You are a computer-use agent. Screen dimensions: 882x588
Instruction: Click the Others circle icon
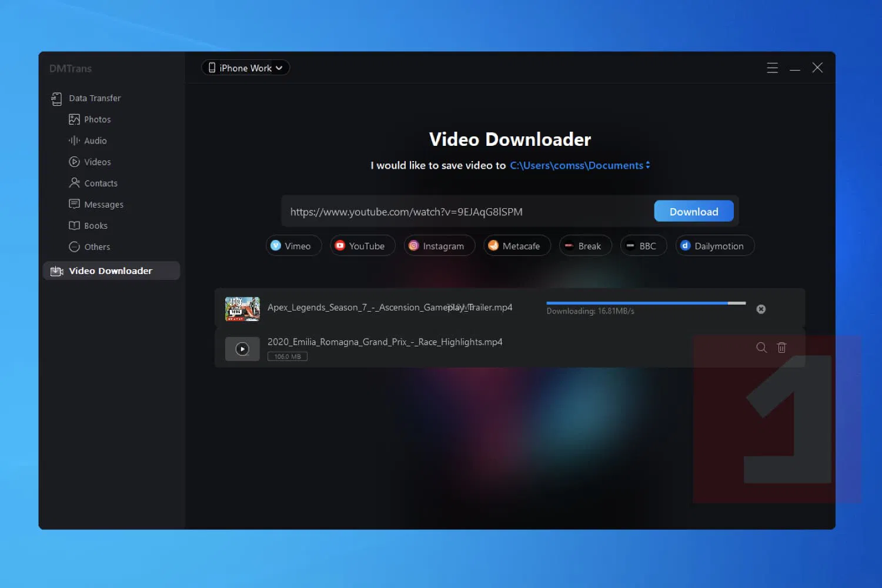(74, 246)
